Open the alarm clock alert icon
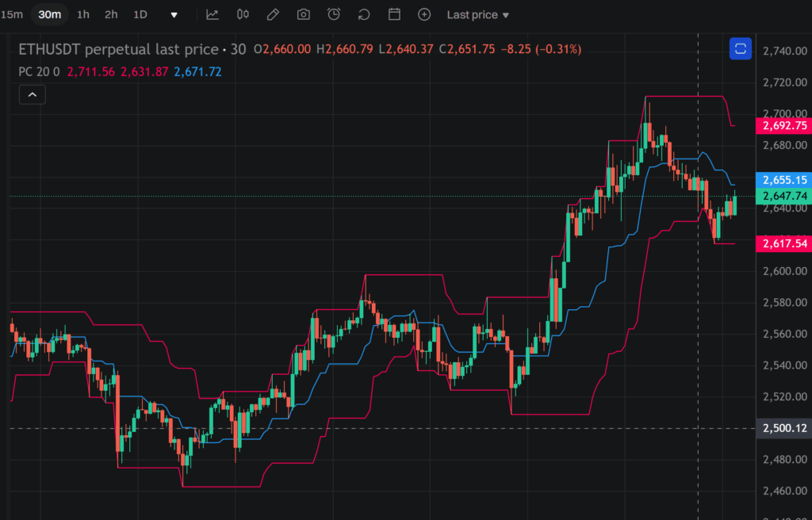812x520 pixels. 334,14
